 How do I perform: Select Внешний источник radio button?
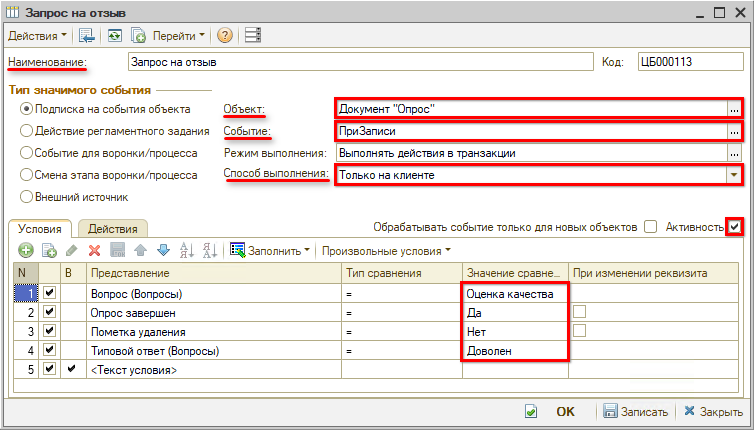click(26, 197)
